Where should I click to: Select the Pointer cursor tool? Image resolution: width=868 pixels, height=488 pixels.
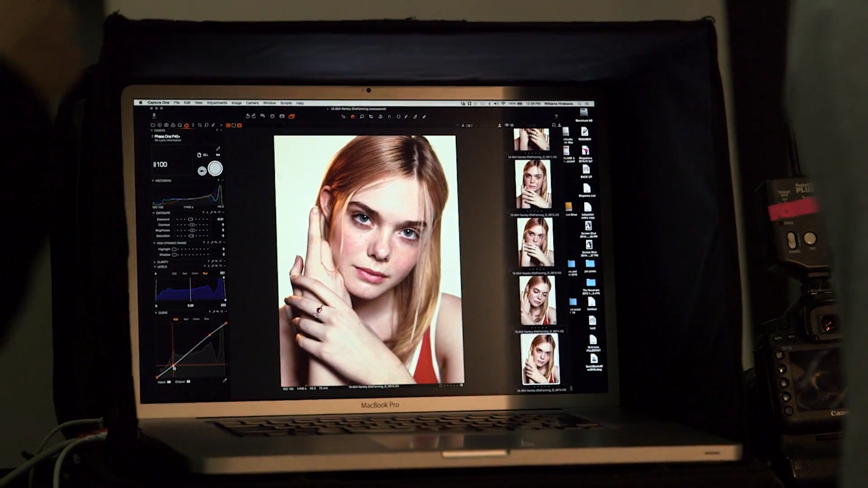pyautogui.click(x=344, y=117)
